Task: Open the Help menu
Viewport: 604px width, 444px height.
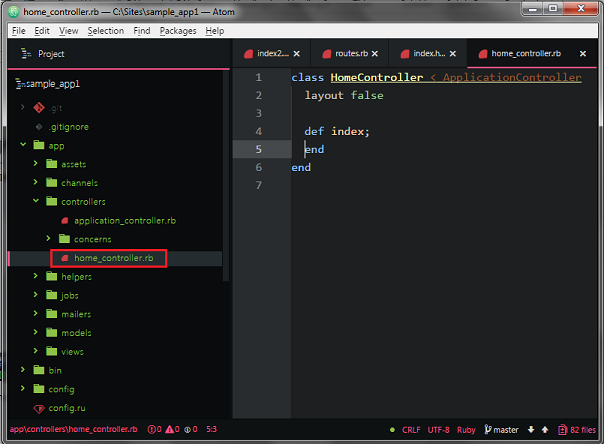Action: [215, 31]
